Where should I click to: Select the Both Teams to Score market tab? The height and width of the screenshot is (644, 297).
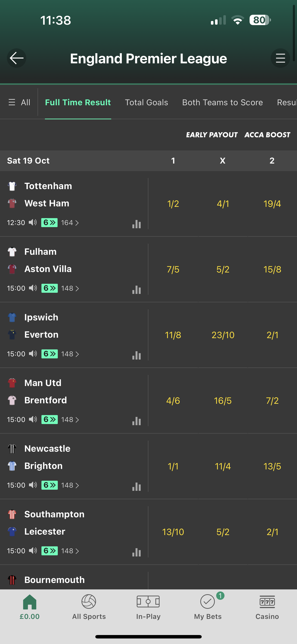(x=222, y=102)
